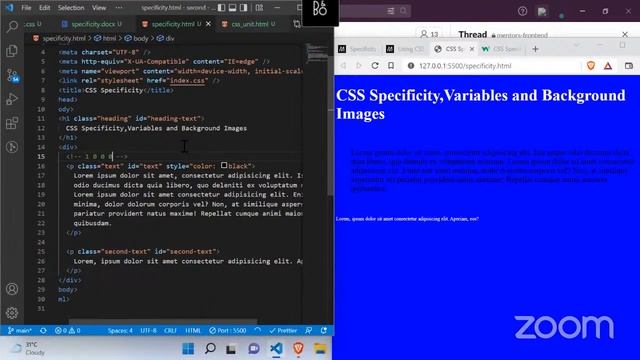This screenshot has width=640, height=360.
Task: Select the body breadcrumb segment
Action: 137,38
